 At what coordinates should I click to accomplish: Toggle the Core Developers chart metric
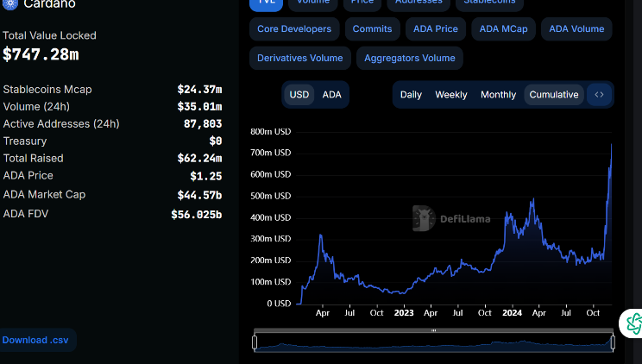coord(294,29)
